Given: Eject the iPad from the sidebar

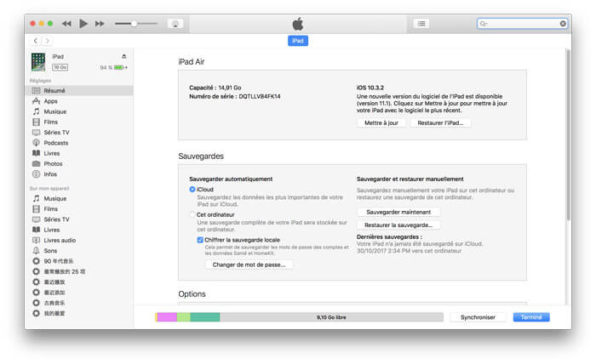Looking at the screenshot, I should point(124,56).
